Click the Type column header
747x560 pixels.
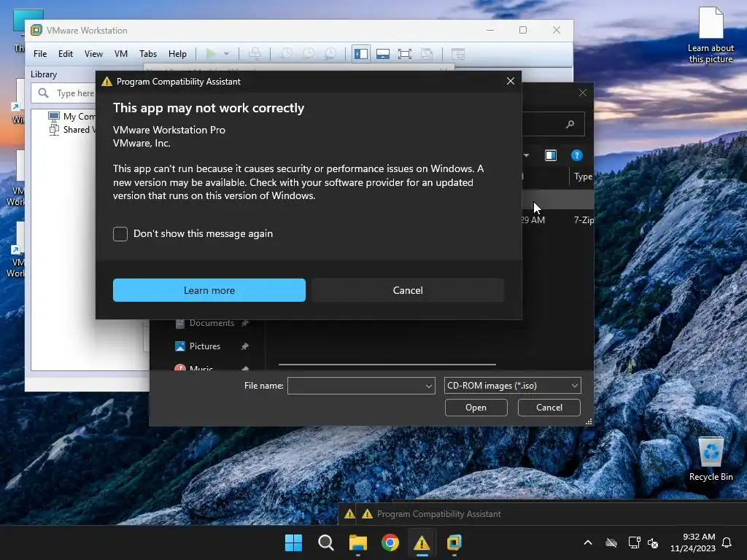[583, 176]
